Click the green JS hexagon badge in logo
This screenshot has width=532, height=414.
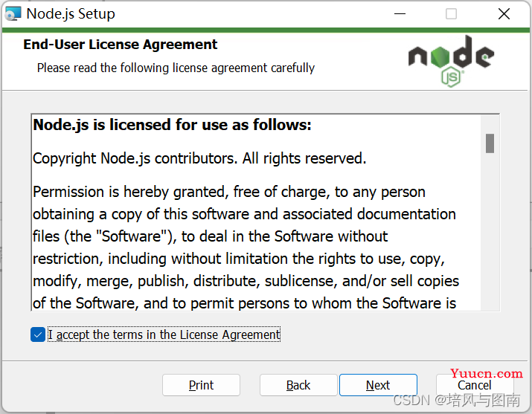pyautogui.click(x=451, y=76)
